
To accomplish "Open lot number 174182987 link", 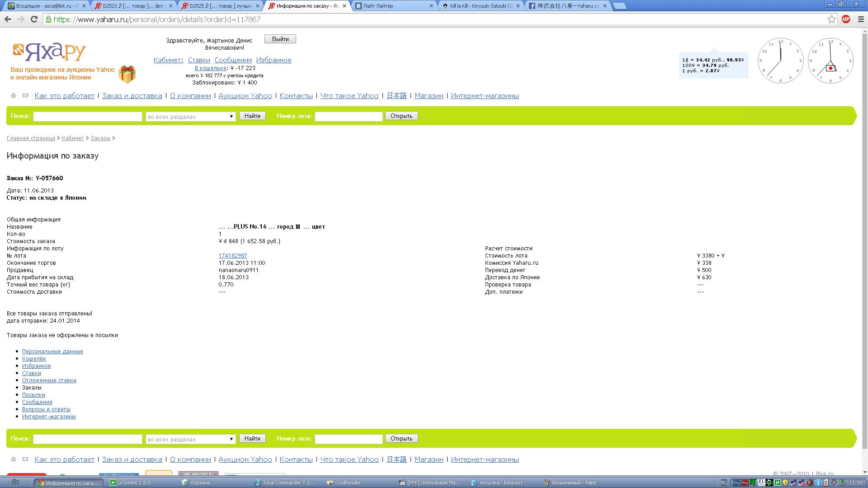I will click(x=232, y=256).
